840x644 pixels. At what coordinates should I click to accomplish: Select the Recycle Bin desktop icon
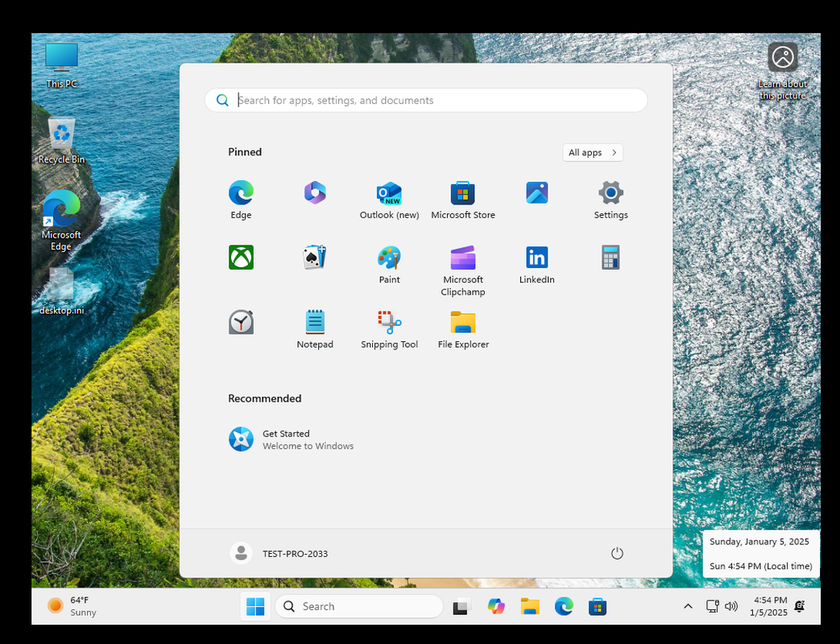point(61,141)
